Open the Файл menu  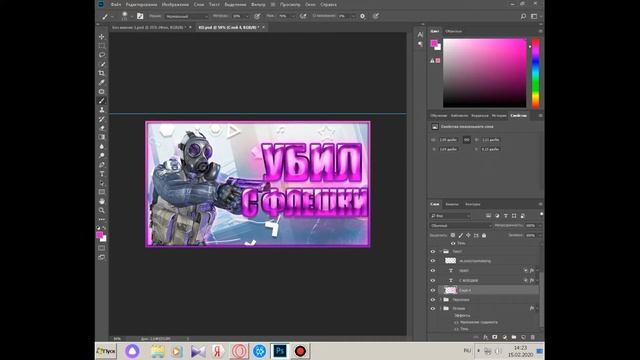[x=116, y=4]
